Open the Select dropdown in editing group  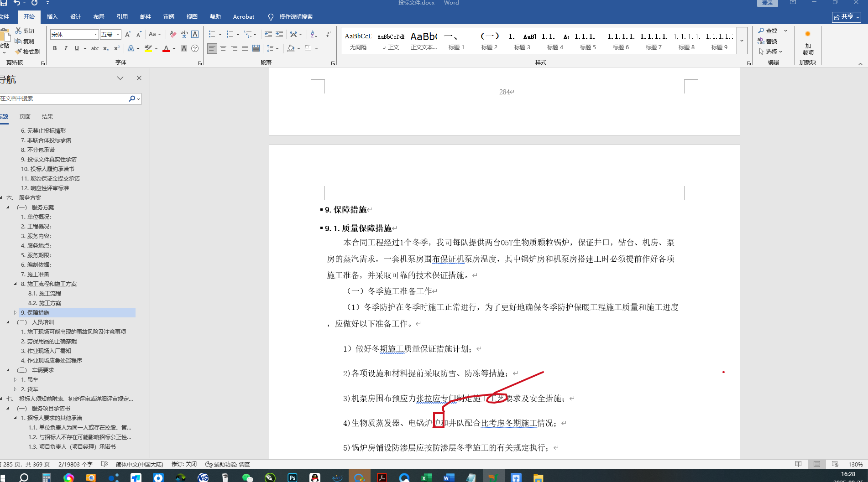770,52
